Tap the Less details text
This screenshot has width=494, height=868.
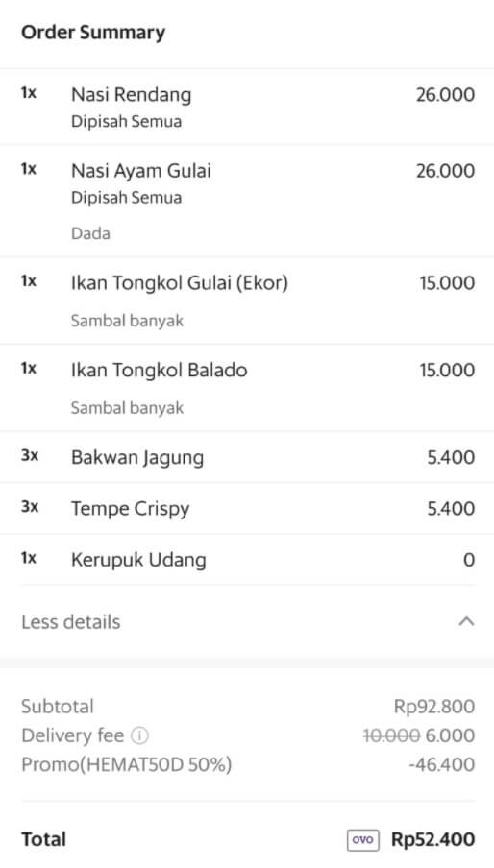point(71,621)
